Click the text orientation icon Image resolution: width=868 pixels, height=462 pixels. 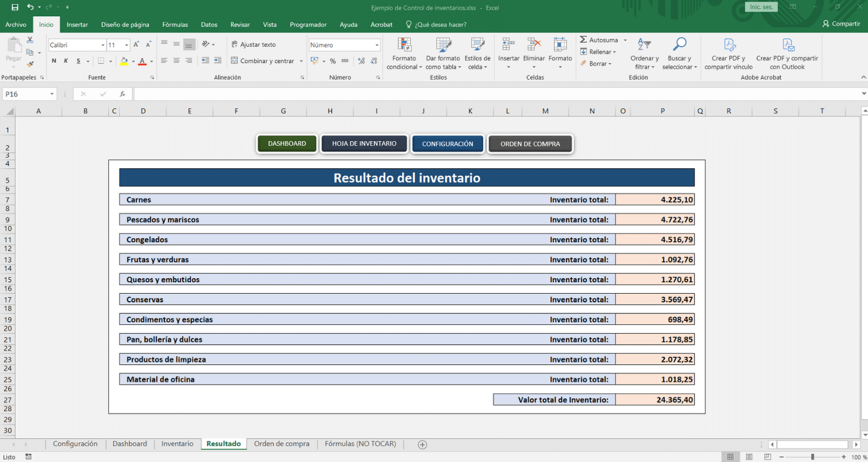(x=205, y=44)
